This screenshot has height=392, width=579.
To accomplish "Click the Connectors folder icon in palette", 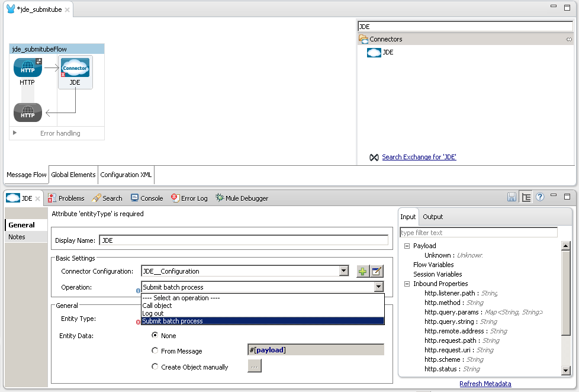I will tap(364, 39).
